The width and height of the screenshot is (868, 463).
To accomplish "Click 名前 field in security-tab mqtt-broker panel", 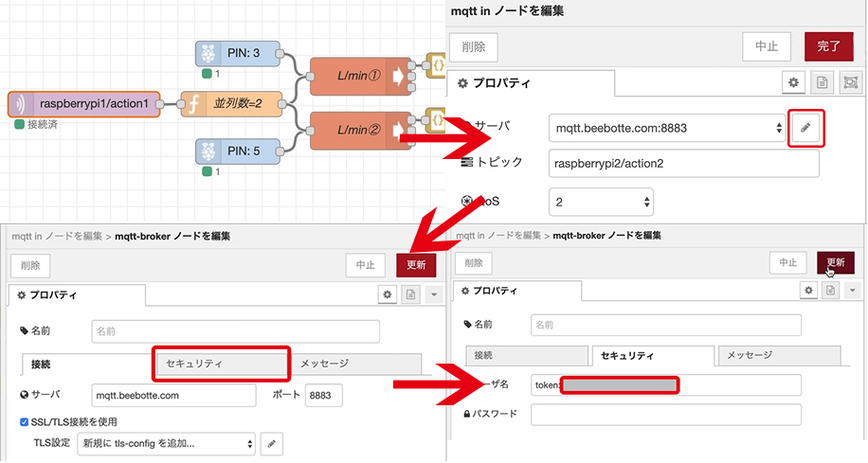I will [x=666, y=326].
